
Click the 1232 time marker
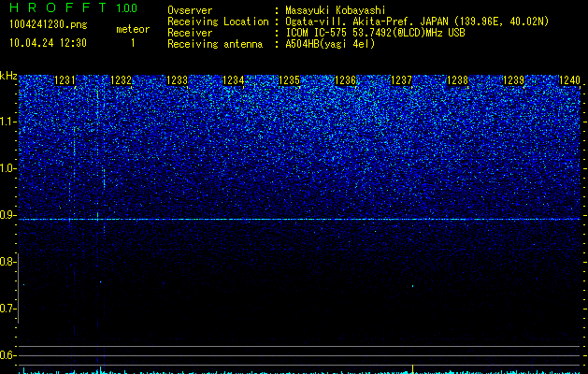[x=122, y=80]
